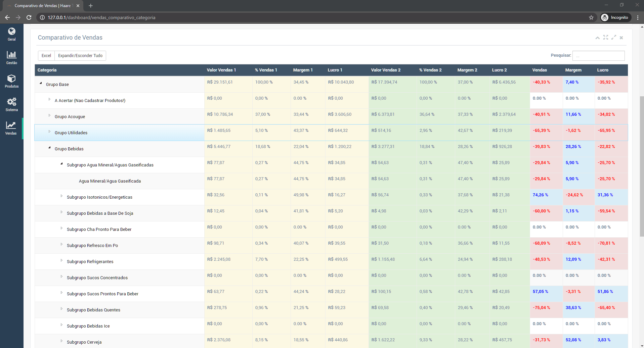Sort by Margem 1 column header

[308, 70]
